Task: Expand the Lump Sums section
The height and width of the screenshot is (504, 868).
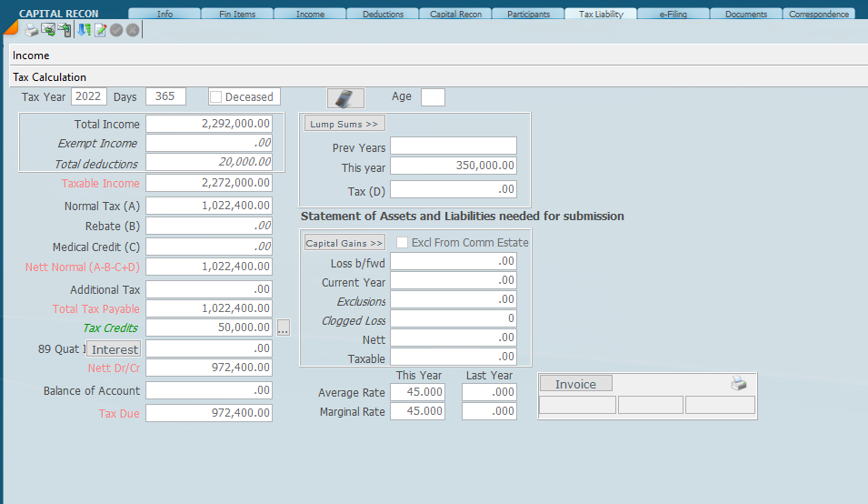Action: coord(344,124)
